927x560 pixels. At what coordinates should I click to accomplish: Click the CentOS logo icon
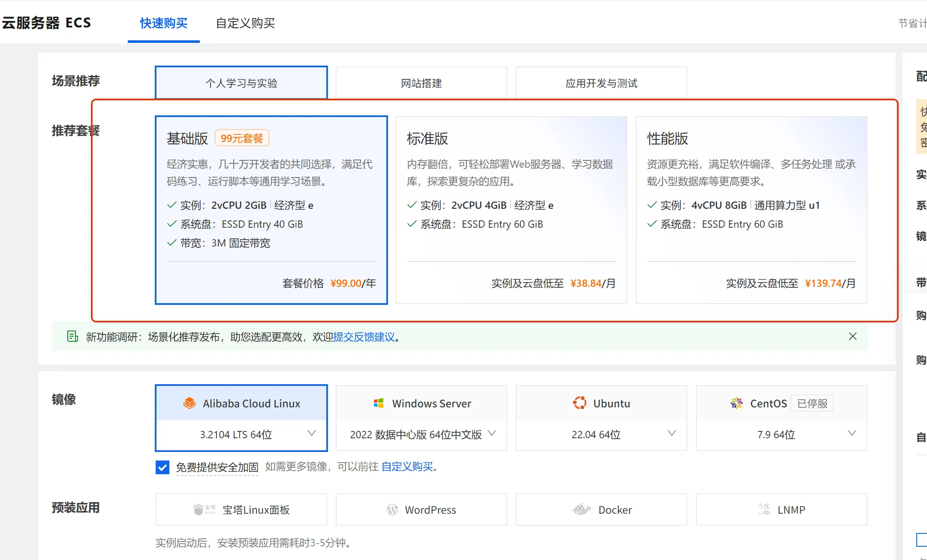(737, 403)
